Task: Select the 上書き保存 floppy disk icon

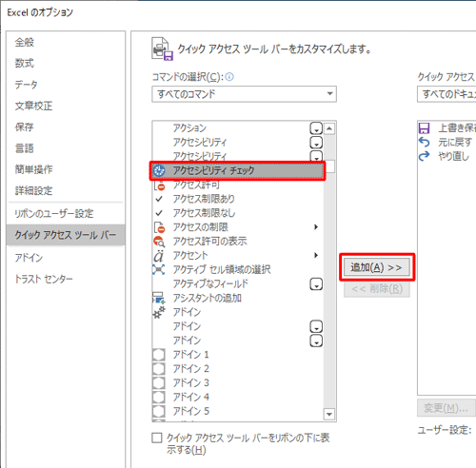Action: 425,128
